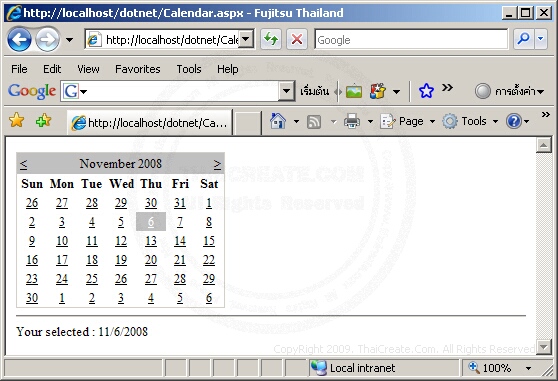Open the การตั้งค่า settings menu
This screenshot has width=558, height=381.
coord(509,91)
